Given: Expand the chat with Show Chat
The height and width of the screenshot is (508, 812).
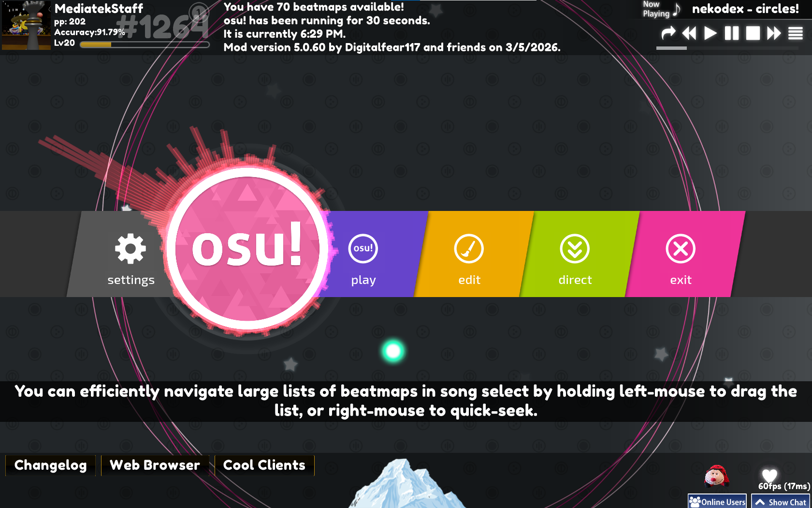Looking at the screenshot, I should [x=781, y=502].
